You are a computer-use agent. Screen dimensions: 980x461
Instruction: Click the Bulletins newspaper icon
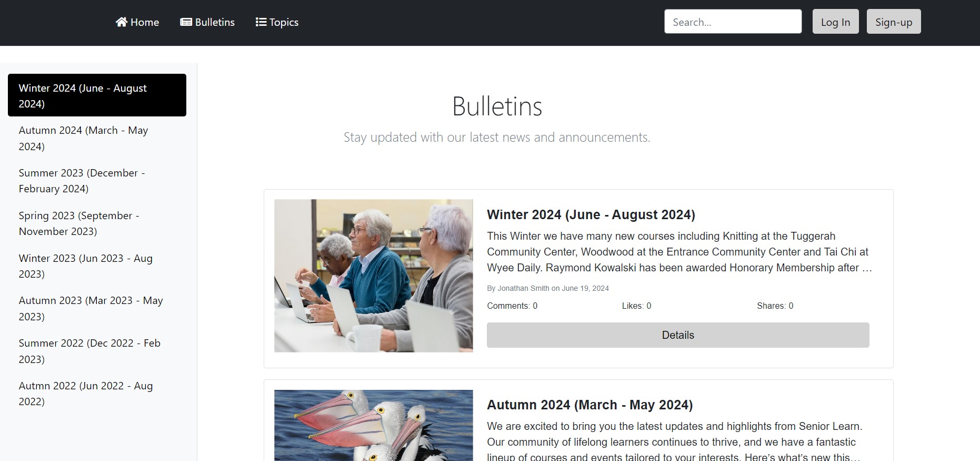tap(186, 22)
